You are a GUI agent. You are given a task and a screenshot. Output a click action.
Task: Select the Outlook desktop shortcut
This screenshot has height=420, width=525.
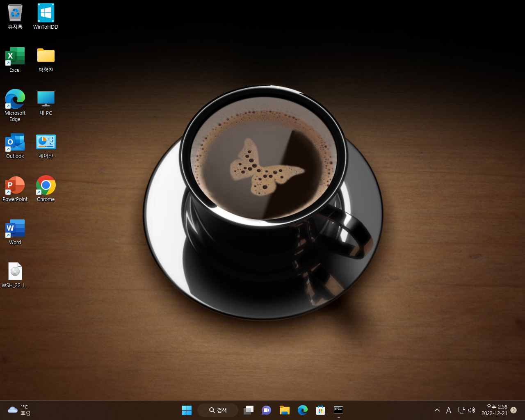15,146
